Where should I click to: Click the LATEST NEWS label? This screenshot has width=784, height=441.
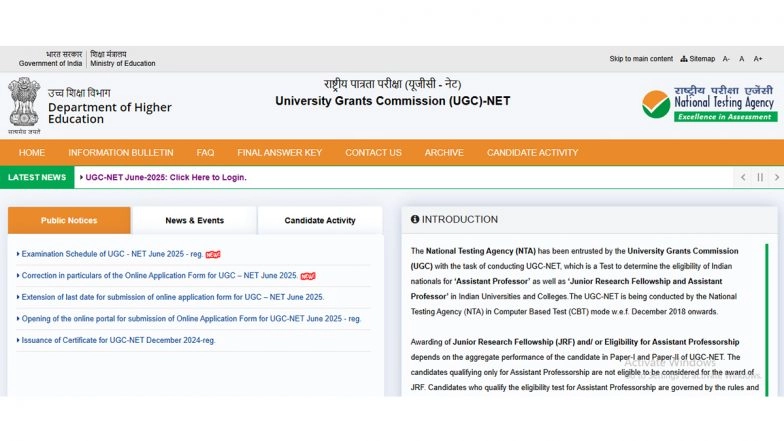click(x=37, y=178)
